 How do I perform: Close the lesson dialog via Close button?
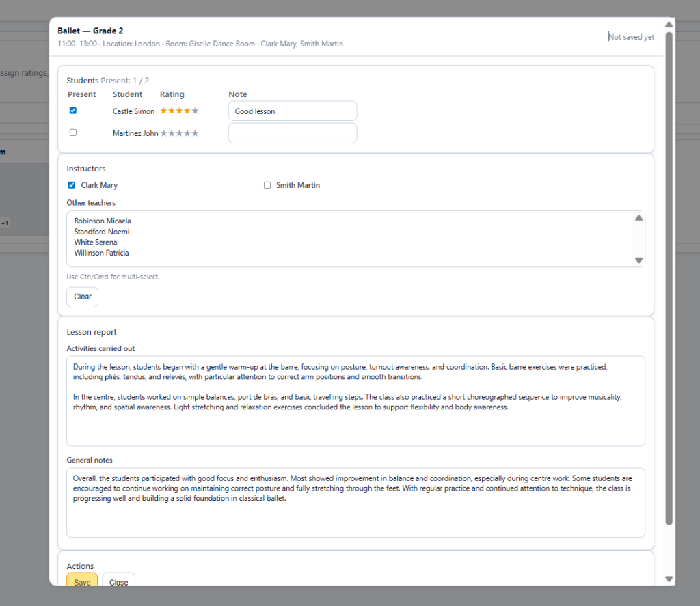[x=118, y=581]
